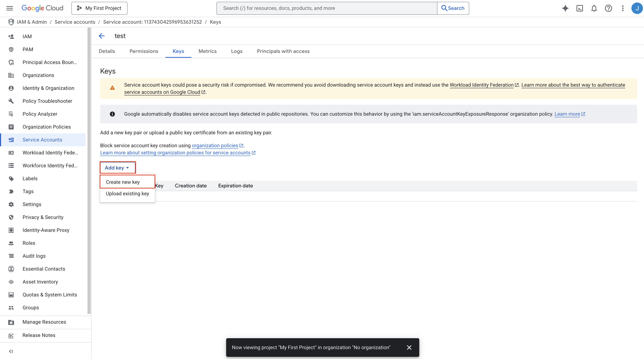This screenshot has height=359, width=644.
Task: Switch to the Metrics tab
Action: pyautogui.click(x=207, y=51)
